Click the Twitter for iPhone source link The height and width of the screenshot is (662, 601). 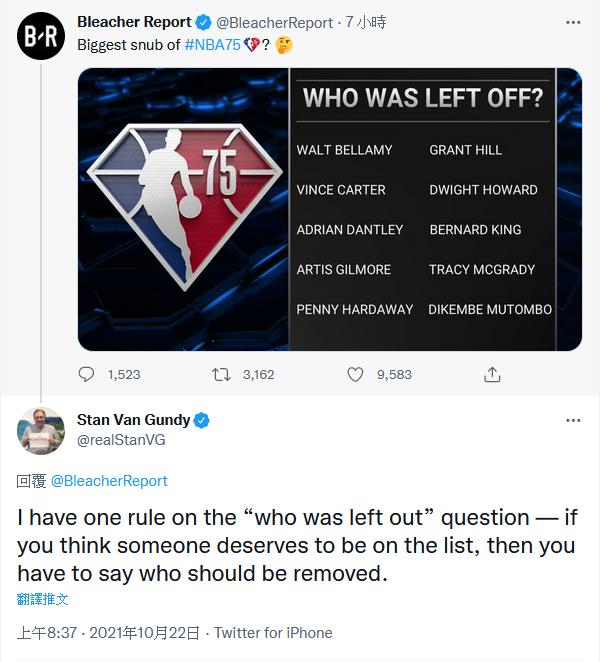[x=273, y=633]
